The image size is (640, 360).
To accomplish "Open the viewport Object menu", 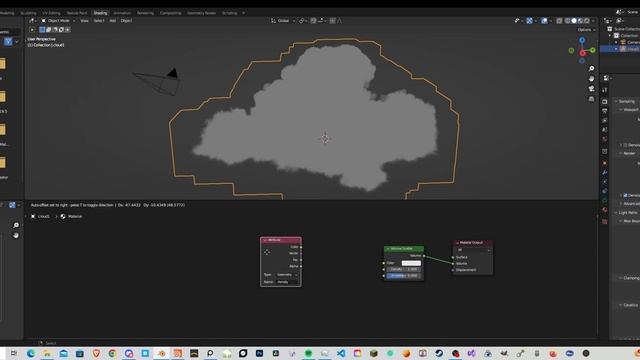I will click(x=126, y=20).
